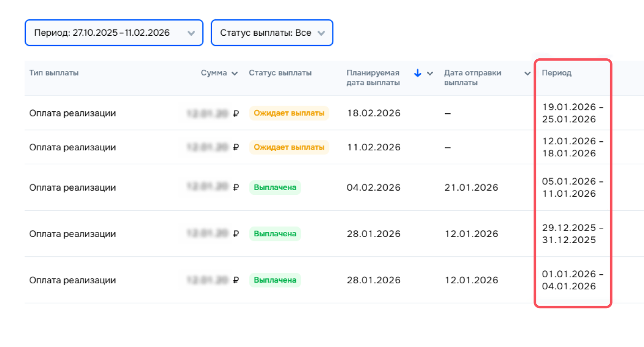The height and width of the screenshot is (347, 644).
Task: Click the sent date 21.01.2026
Action: click(x=471, y=187)
